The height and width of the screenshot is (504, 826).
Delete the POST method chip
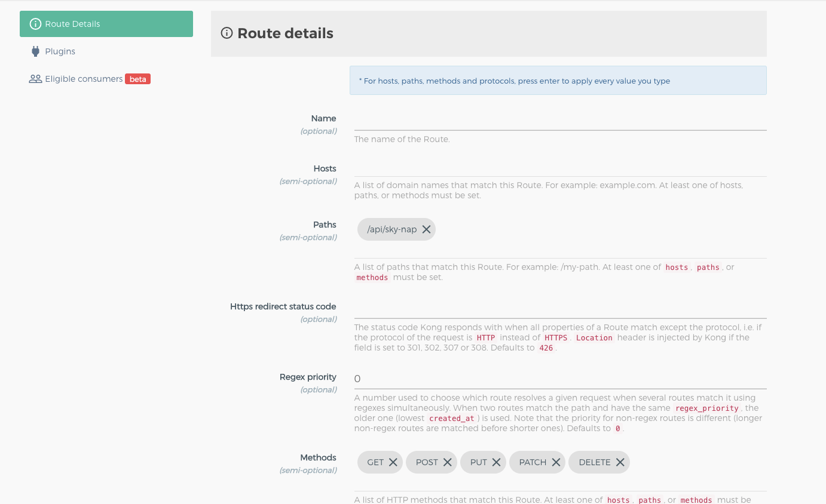447,462
